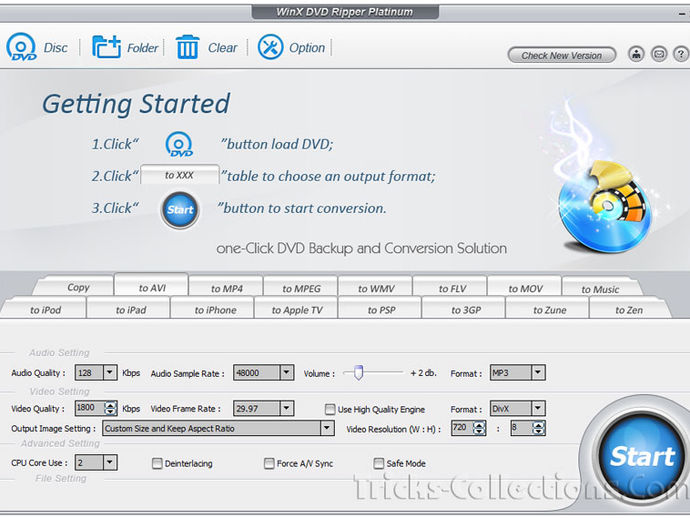This screenshot has height=518, width=690.
Task: Choose the to Apple TV tab
Action: click(x=297, y=309)
